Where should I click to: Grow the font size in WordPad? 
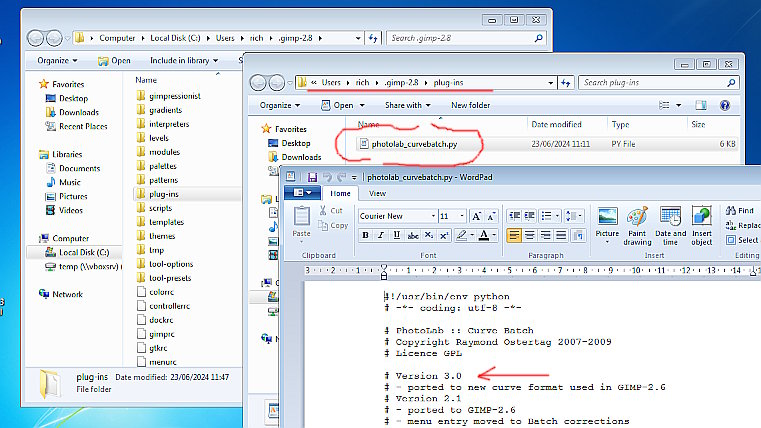(476, 216)
